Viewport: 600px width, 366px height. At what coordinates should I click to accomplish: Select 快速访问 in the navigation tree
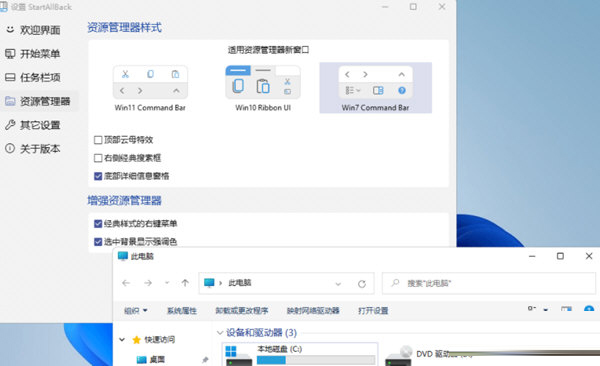pos(160,340)
